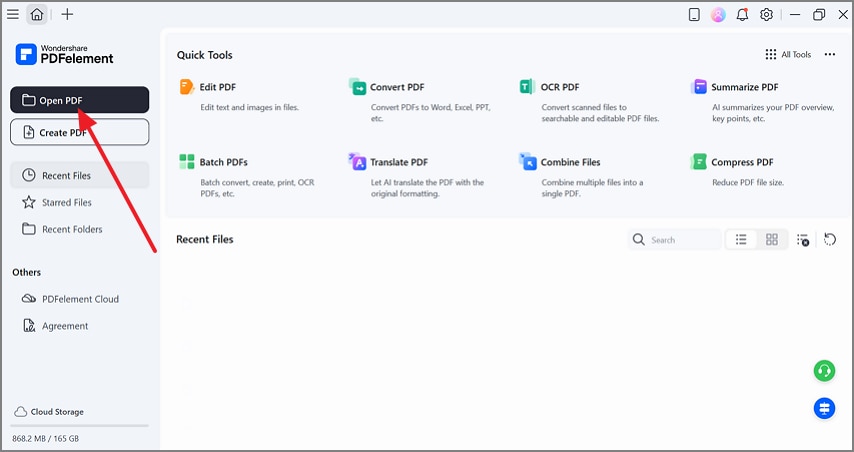Click 'Reduce PDF file size.' description
854x452 pixels.
pos(748,182)
